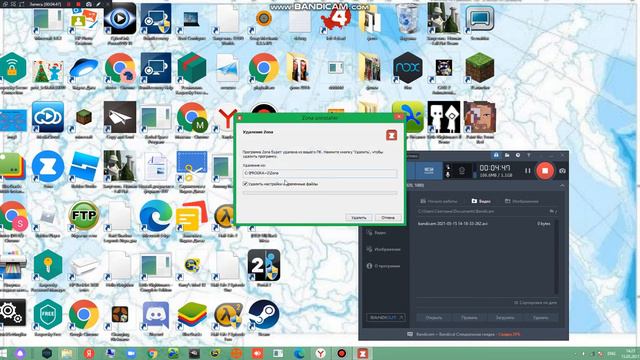This screenshot has height=360, width=640.
Task: Click Загрузить button in Bandicam
Action: tap(505, 317)
